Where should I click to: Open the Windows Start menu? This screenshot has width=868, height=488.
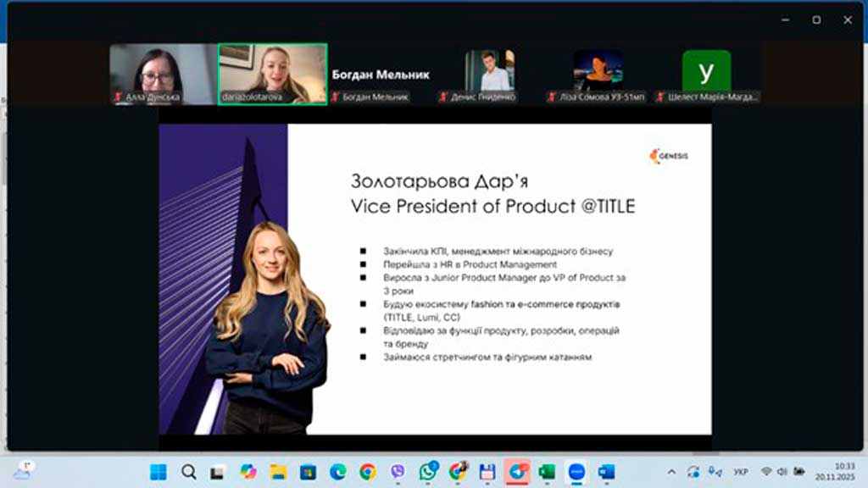(159, 472)
